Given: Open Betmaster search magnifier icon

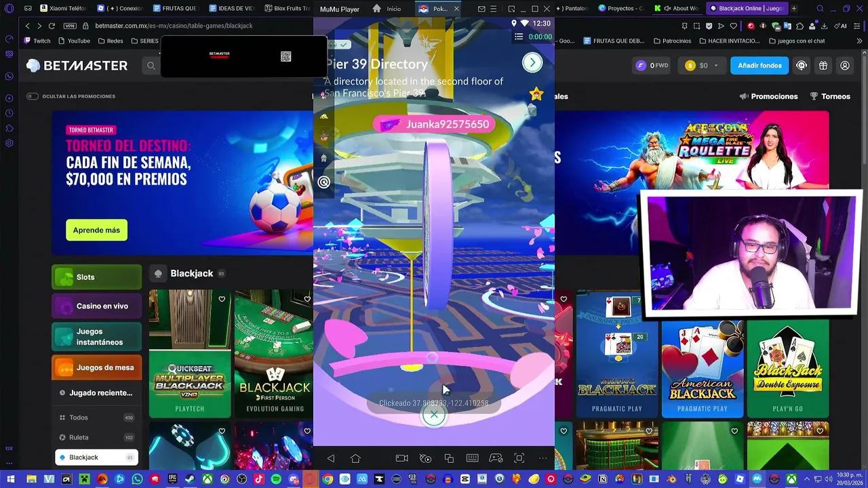Looking at the screenshot, I should (151, 66).
